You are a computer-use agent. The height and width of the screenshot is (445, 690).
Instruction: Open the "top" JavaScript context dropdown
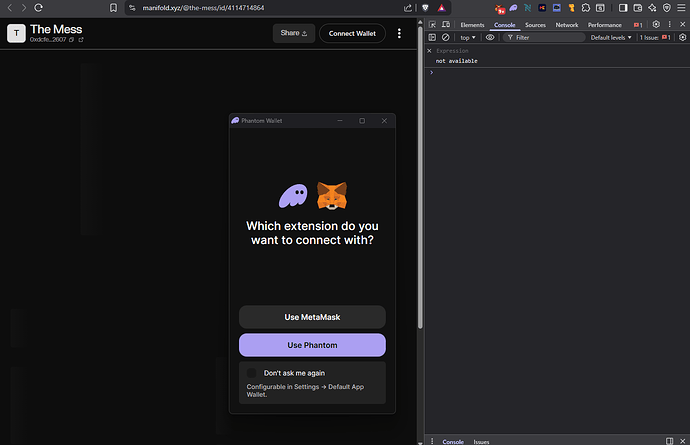coord(467,37)
